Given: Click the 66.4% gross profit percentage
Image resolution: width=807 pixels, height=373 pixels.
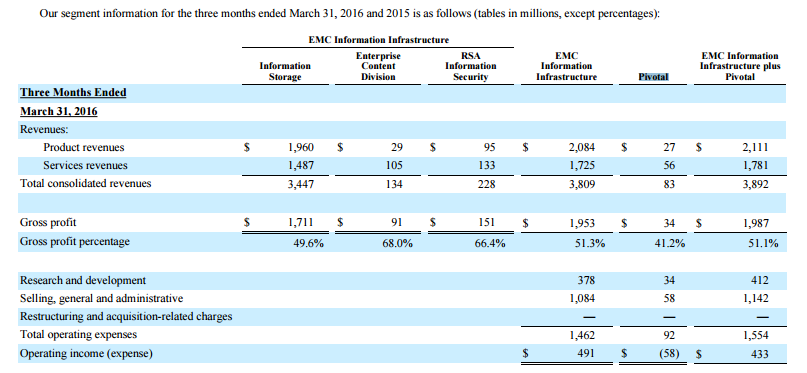Looking at the screenshot, I should 489,243.
